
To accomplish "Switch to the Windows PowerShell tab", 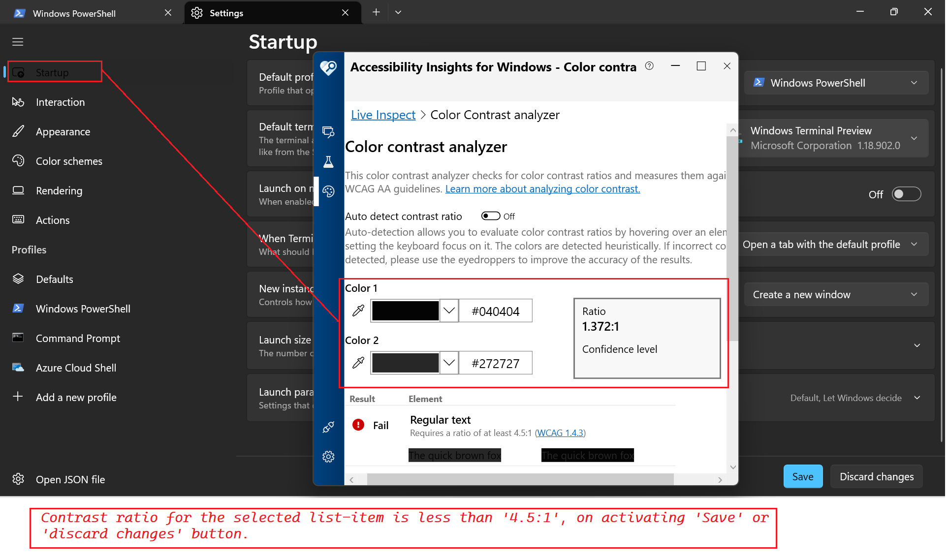I will click(x=74, y=13).
